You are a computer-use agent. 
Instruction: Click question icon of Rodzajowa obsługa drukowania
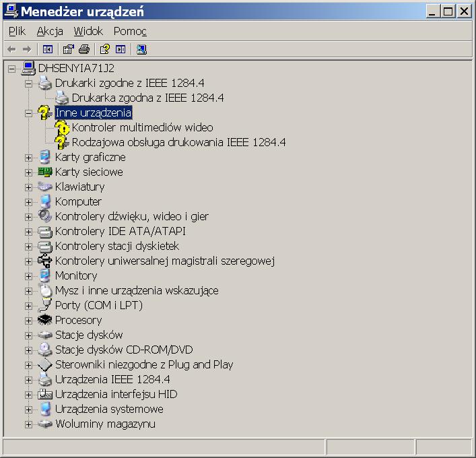[62, 142]
